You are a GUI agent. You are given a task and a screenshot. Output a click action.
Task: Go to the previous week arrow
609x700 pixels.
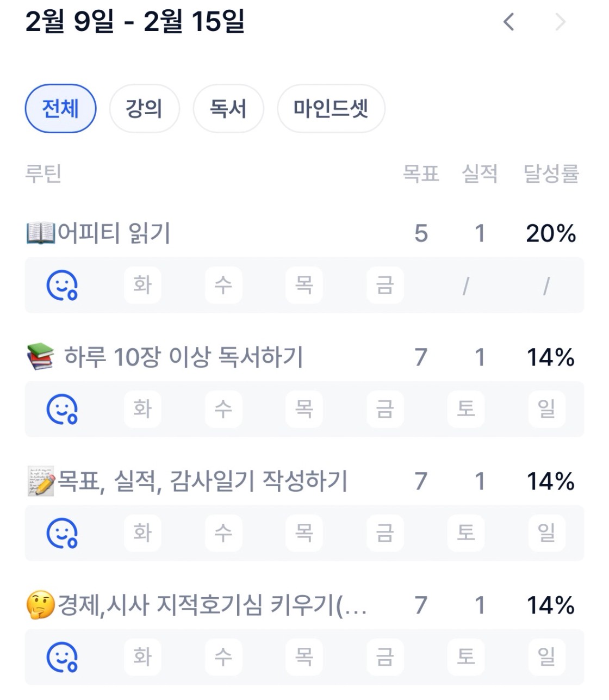(508, 22)
